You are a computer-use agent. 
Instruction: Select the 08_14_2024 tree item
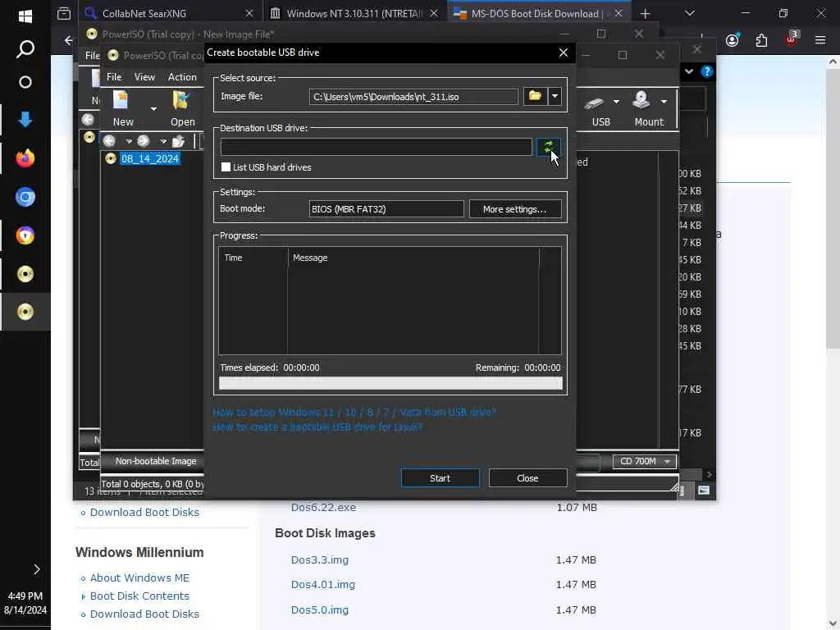tap(149, 158)
